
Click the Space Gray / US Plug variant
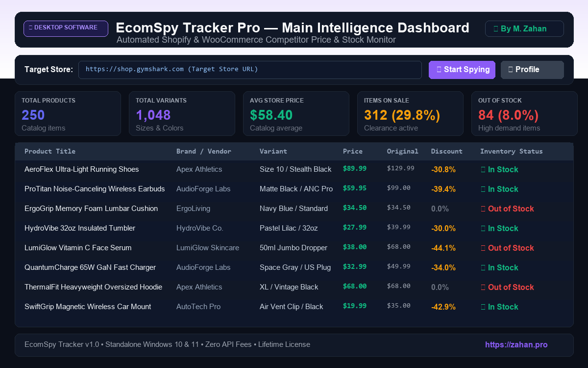(x=295, y=267)
